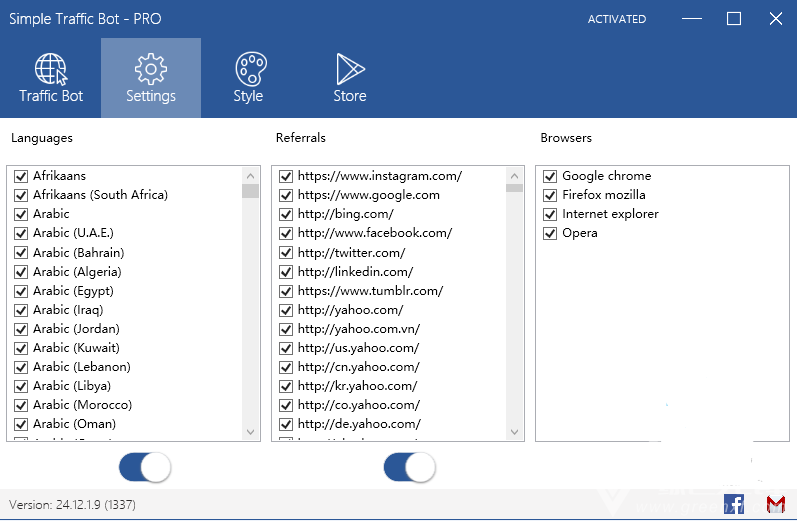Uncheck the twitter.com referral checkbox
797x521 pixels.
point(286,253)
